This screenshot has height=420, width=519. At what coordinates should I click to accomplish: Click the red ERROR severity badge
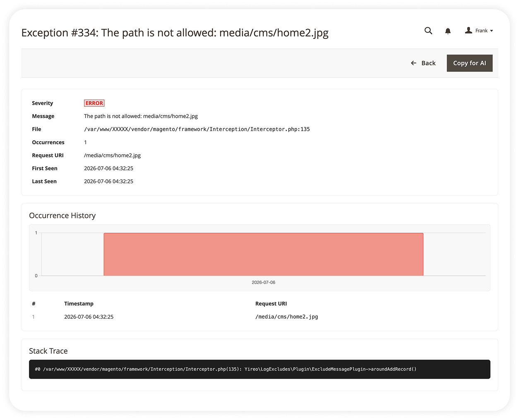click(x=94, y=103)
